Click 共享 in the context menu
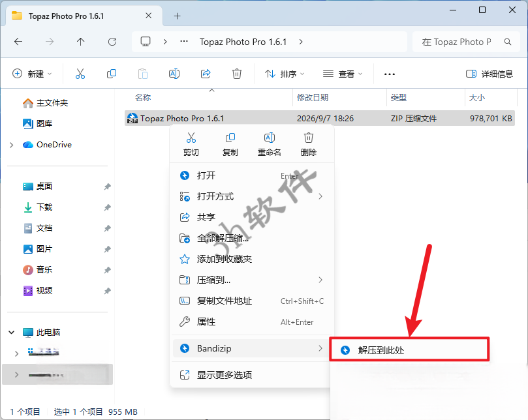The image size is (528, 420). 252,217
